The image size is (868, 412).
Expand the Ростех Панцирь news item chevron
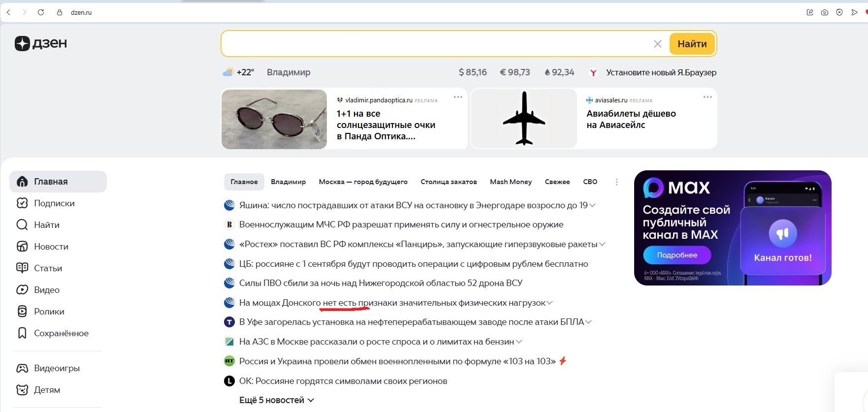click(x=602, y=244)
